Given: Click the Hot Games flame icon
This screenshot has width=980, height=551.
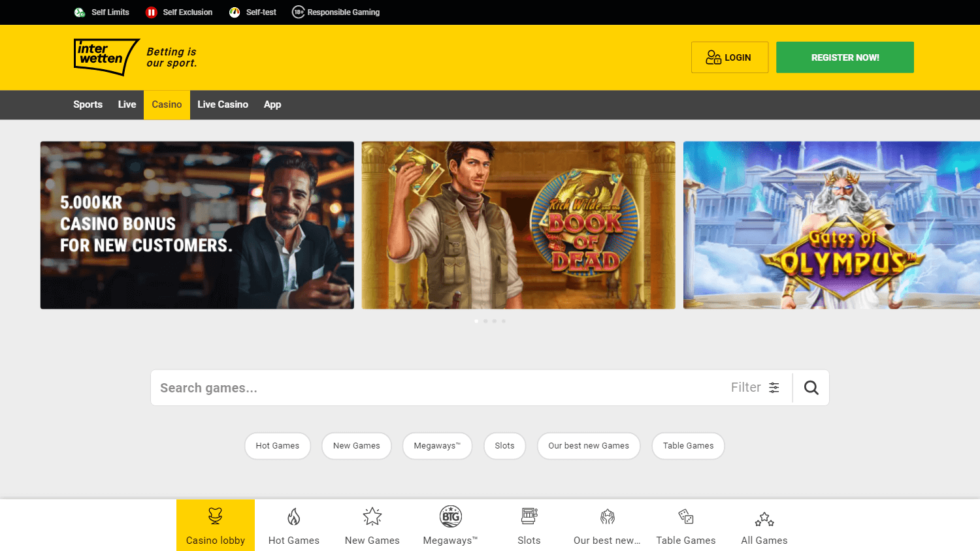Looking at the screenshot, I should tap(294, 517).
